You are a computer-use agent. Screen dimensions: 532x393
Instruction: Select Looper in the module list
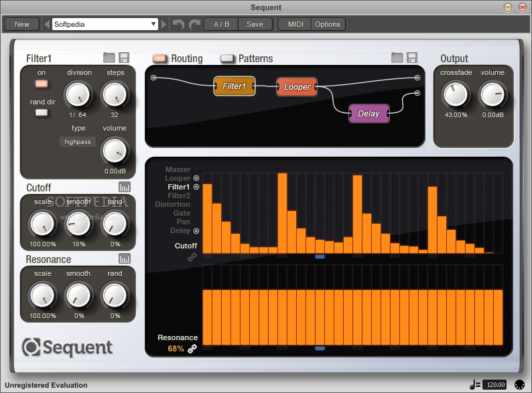tap(178, 178)
